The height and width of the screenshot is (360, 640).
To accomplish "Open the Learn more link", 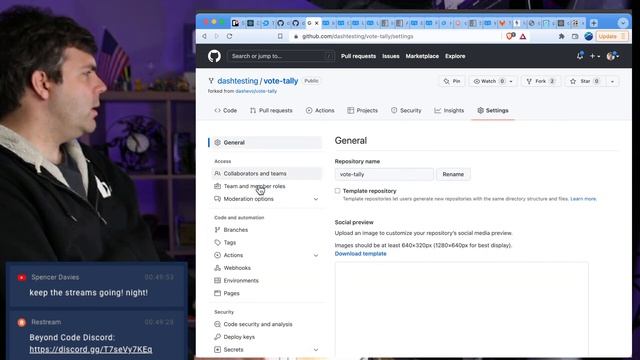I will 583,199.
